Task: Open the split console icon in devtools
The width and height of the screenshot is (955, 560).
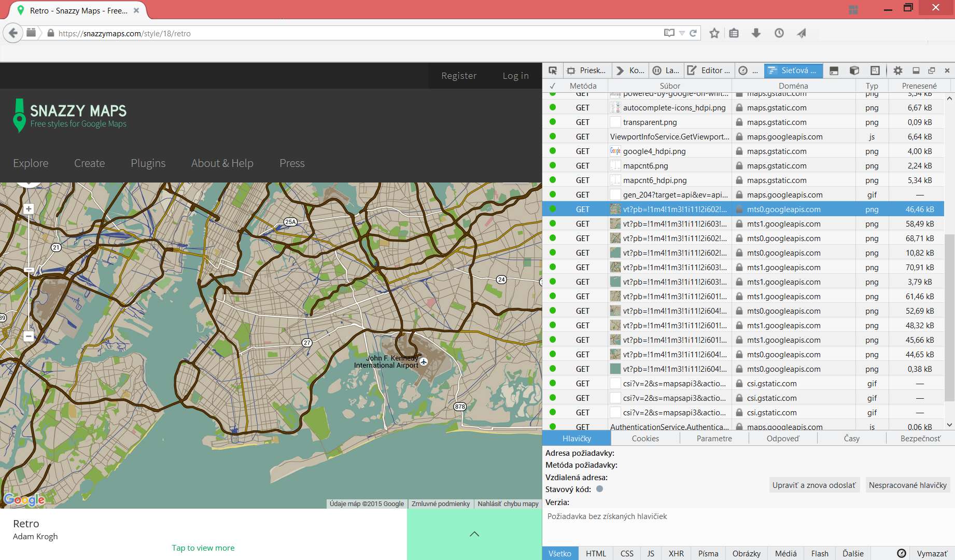Action: tap(834, 71)
